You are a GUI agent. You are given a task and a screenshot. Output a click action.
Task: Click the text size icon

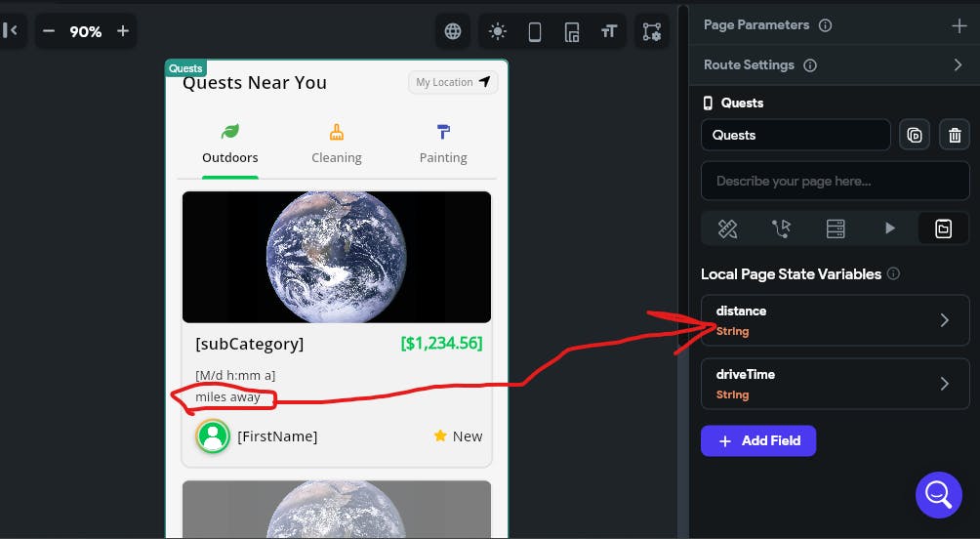tap(609, 31)
